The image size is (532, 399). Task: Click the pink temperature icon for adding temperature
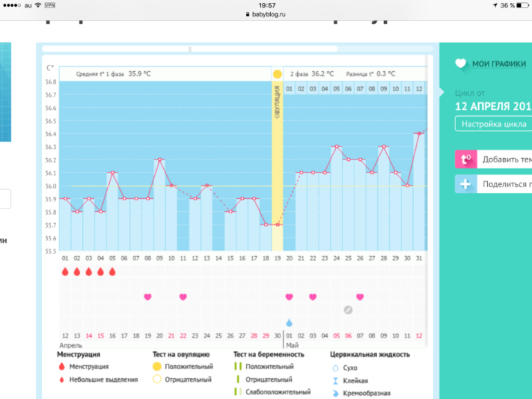pyautogui.click(x=465, y=159)
